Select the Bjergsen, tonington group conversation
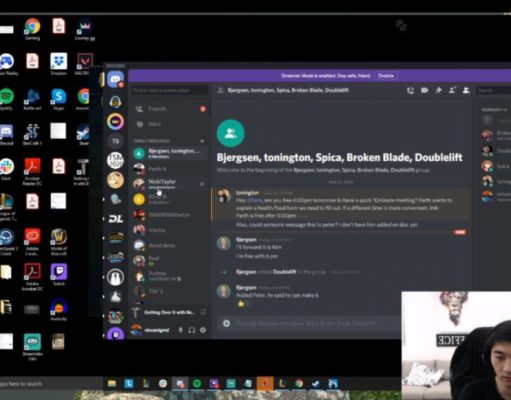This screenshot has width=511, height=400. click(x=170, y=153)
